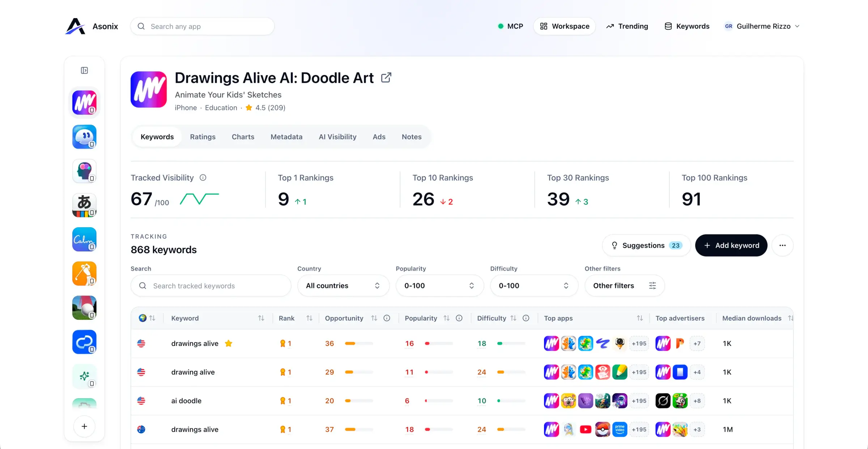
Task: Go to the Workspace page
Action: pyautogui.click(x=565, y=26)
